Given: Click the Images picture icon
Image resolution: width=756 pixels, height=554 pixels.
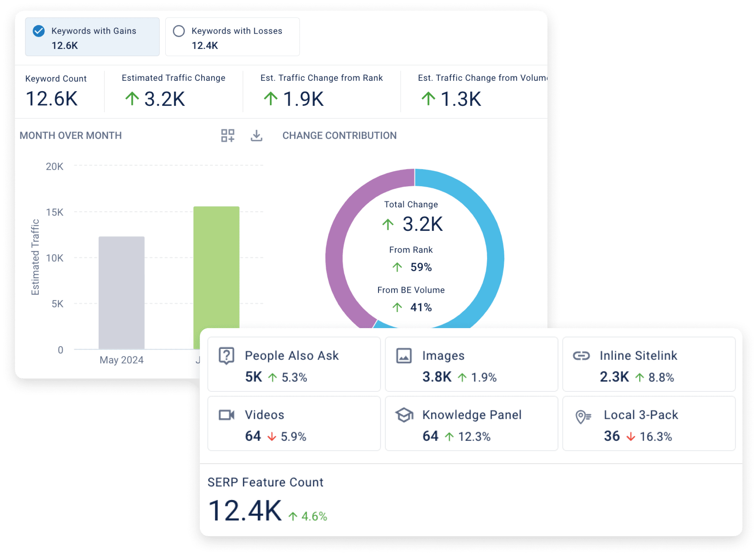Looking at the screenshot, I should coord(404,356).
